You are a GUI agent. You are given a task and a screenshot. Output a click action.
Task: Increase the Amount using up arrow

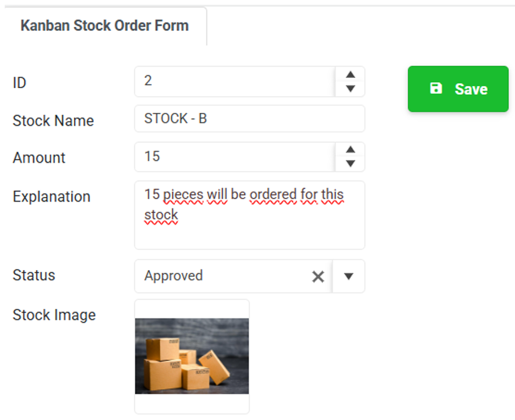tap(350, 149)
